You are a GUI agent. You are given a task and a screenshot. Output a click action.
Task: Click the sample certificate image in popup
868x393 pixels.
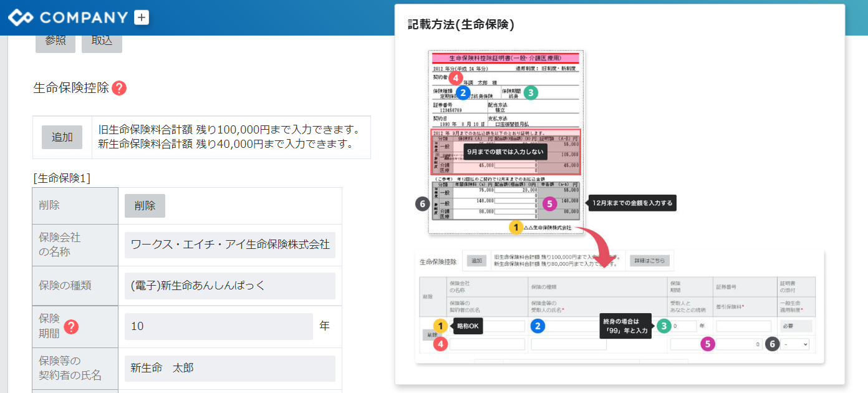click(x=506, y=142)
